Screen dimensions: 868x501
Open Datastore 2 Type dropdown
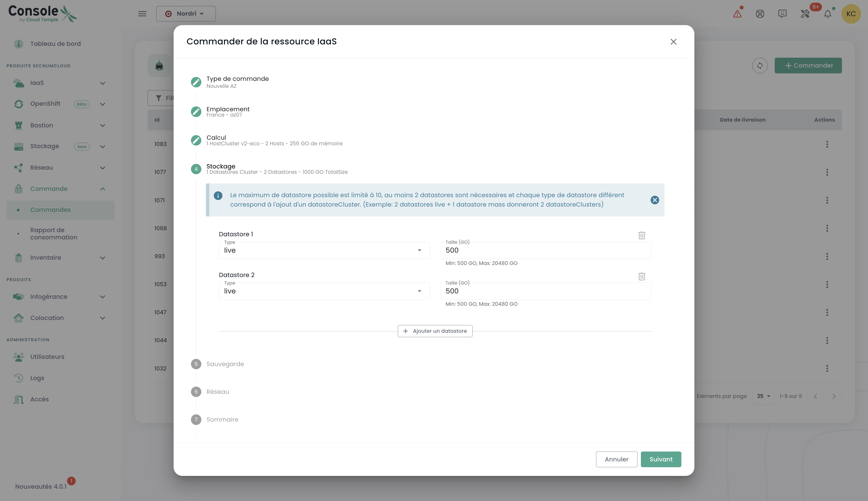pos(324,291)
